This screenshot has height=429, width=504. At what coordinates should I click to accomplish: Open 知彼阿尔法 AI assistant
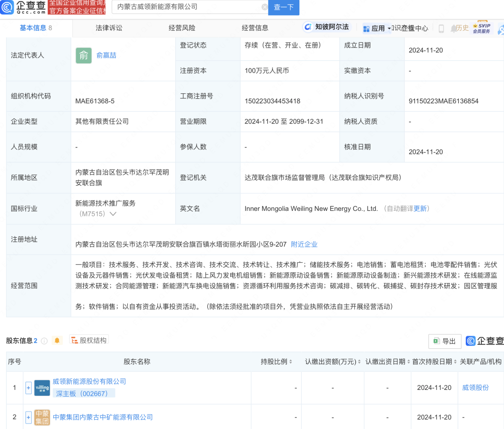[x=326, y=27]
